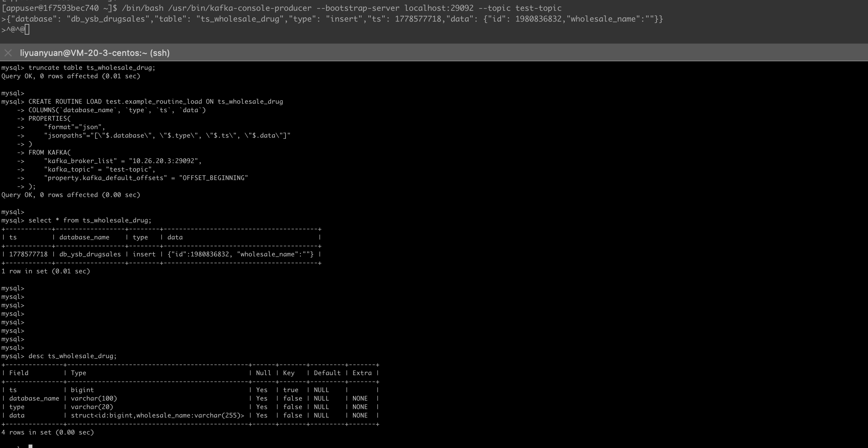Click the JSON message sent to test-topic
The width and height of the screenshot is (868, 448).
click(334, 19)
